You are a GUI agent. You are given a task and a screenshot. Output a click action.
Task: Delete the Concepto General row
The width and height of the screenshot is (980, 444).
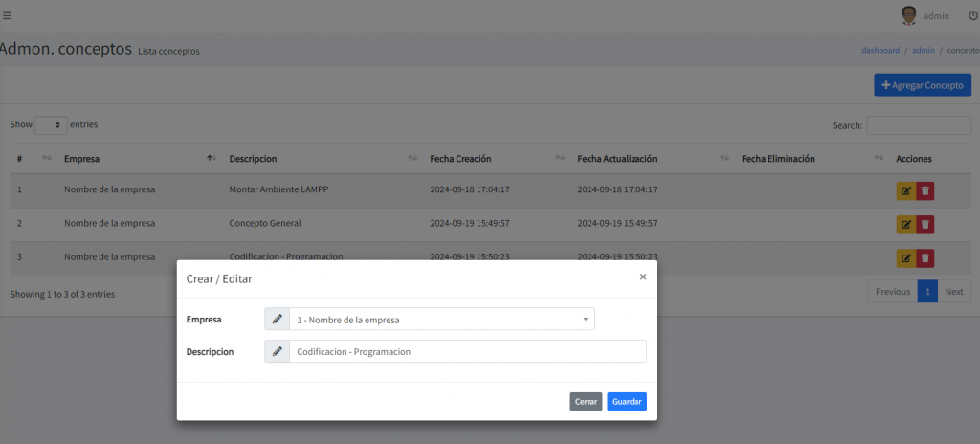(x=924, y=224)
